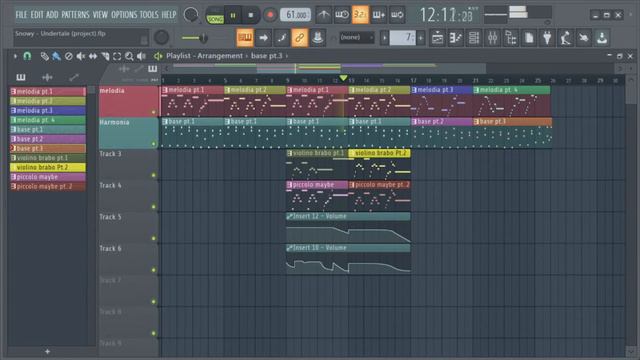Open the HELP menu
The height and width of the screenshot is (360, 640).
coord(169,15)
